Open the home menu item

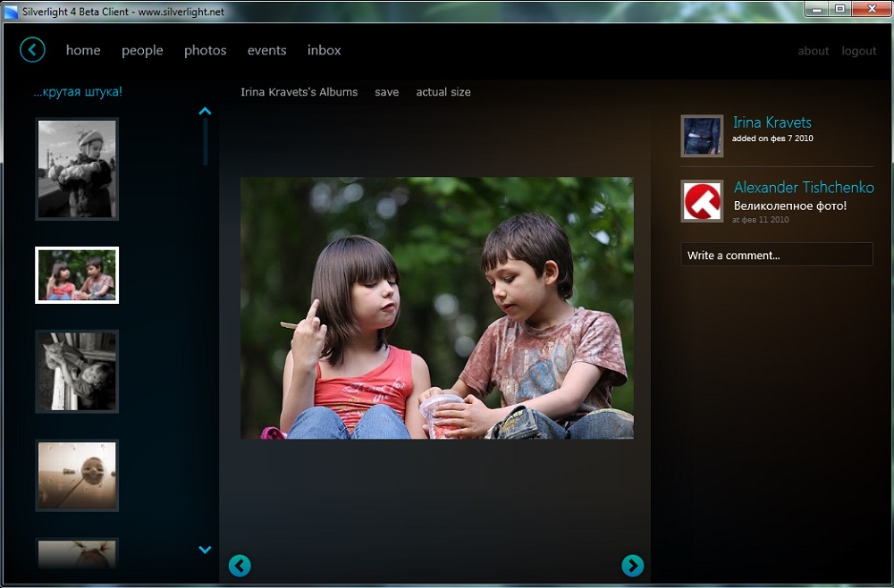coord(83,51)
